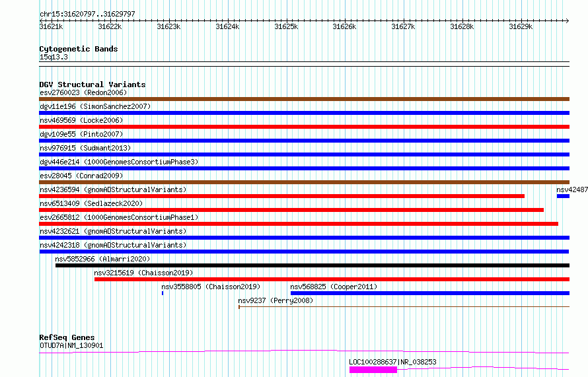
Task: Click the nsv5852966 (Almarri2020) label
Action: 103,259
